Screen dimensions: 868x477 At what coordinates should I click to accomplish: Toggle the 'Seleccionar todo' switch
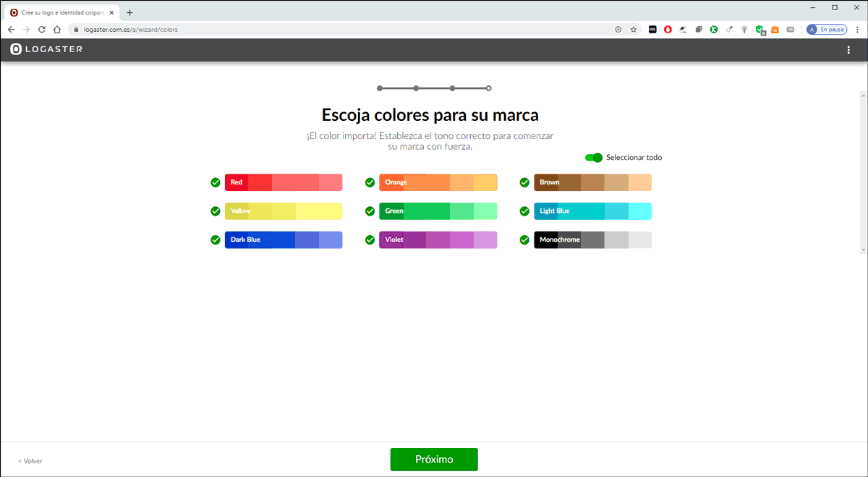(x=594, y=157)
